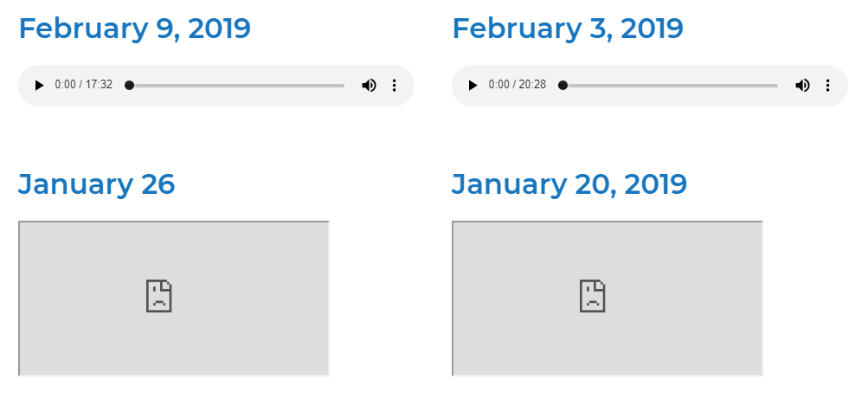Open more options for the 20:28 audio
The height and width of the screenshot is (399, 868).
pos(828,86)
